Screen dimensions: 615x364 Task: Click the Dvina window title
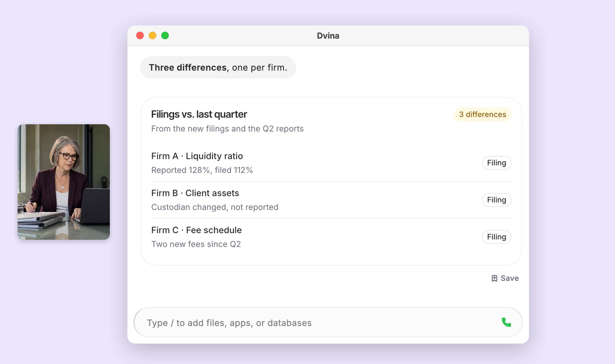point(328,36)
